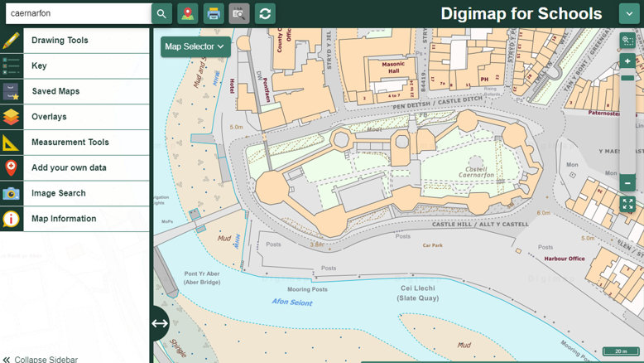Click the zoom slider handle

coord(627,78)
